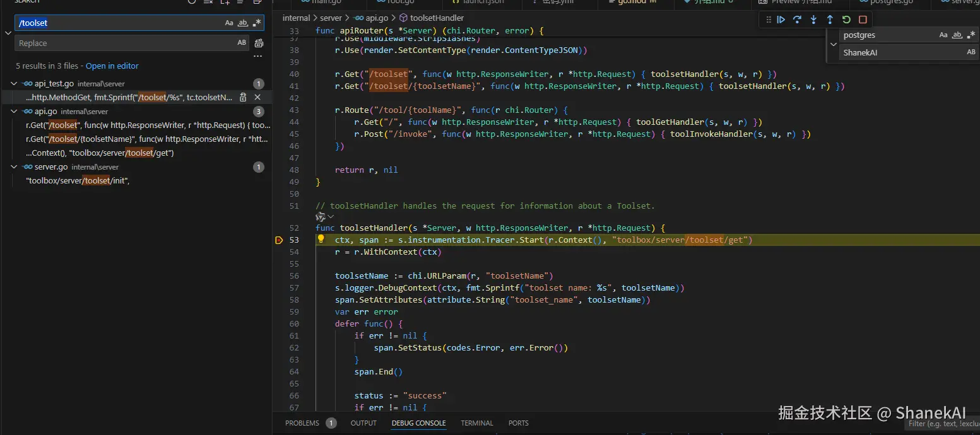The height and width of the screenshot is (435, 980).
Task: Stop the debug session
Action: pyautogui.click(x=863, y=20)
